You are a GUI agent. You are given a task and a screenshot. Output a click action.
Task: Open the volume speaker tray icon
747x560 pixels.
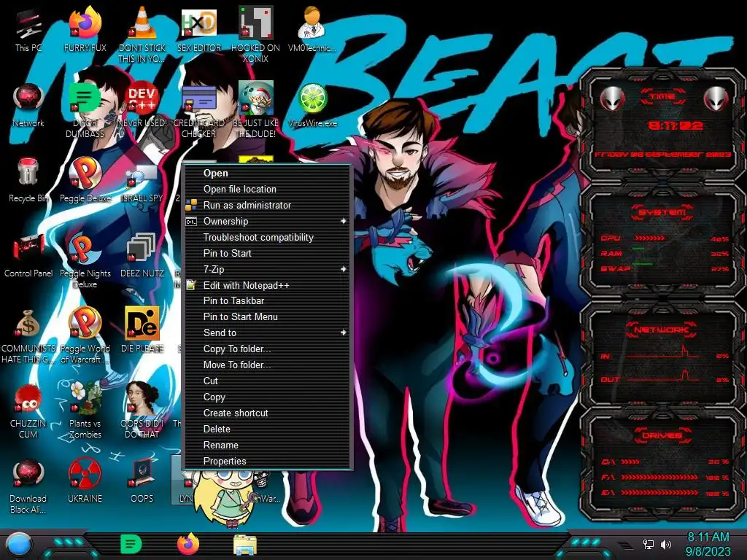coord(666,544)
